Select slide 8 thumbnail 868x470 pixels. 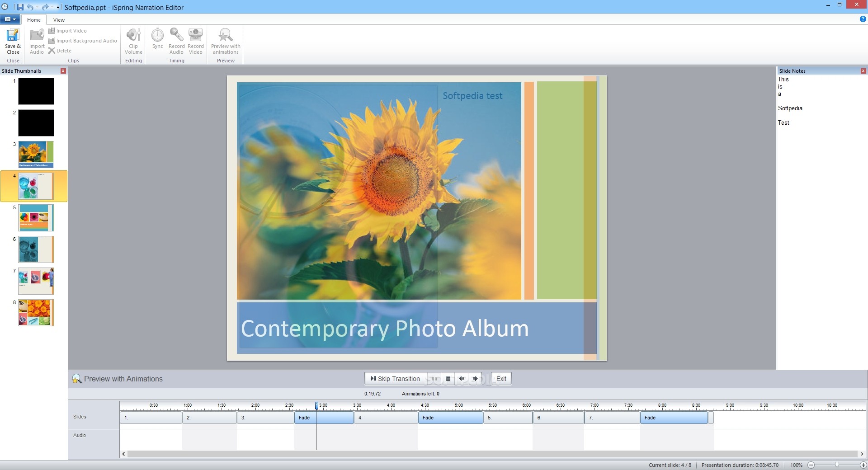(36, 313)
